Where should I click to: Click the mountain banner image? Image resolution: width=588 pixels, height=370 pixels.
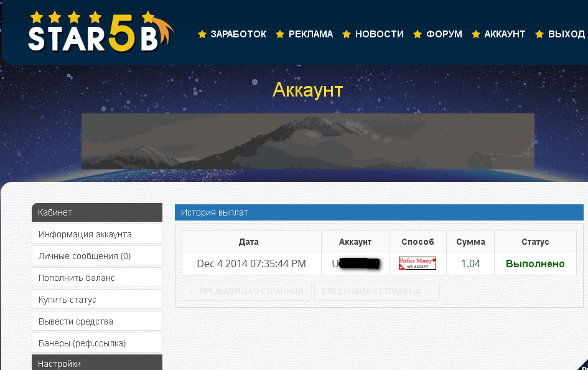click(x=307, y=141)
